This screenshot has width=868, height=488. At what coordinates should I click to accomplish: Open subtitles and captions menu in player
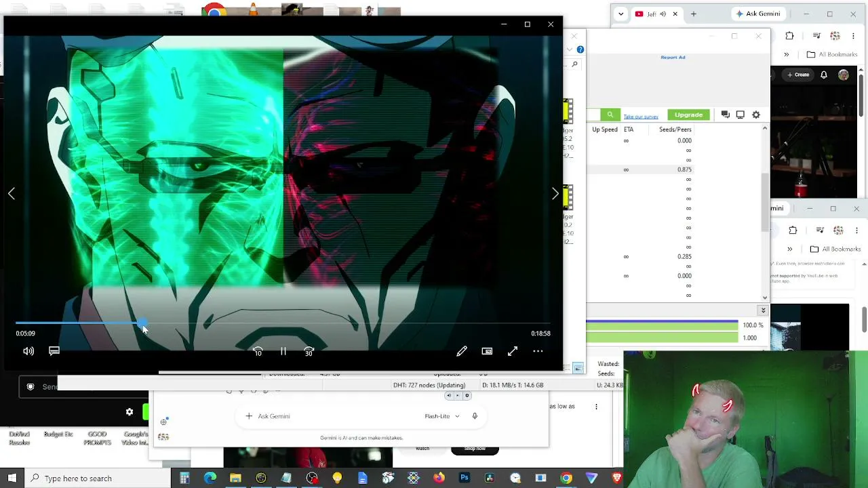tap(54, 351)
